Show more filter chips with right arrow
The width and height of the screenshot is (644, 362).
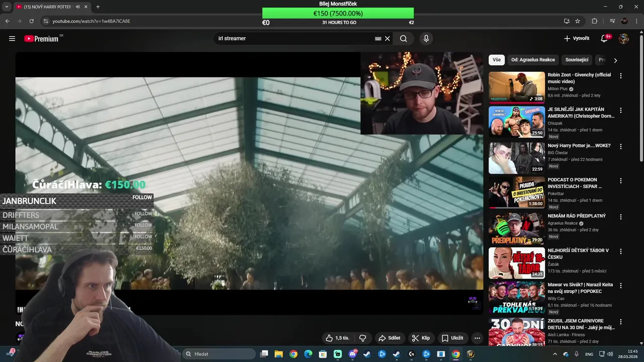(x=615, y=60)
